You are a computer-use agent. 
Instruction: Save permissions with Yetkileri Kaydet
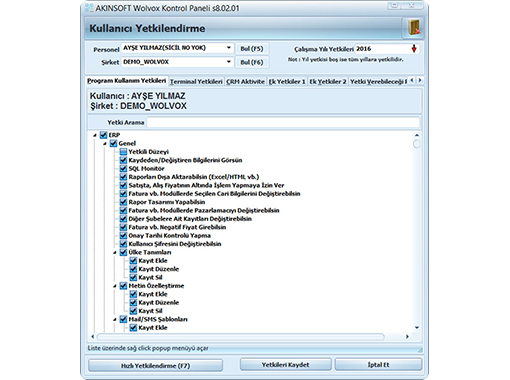pyautogui.click(x=286, y=365)
